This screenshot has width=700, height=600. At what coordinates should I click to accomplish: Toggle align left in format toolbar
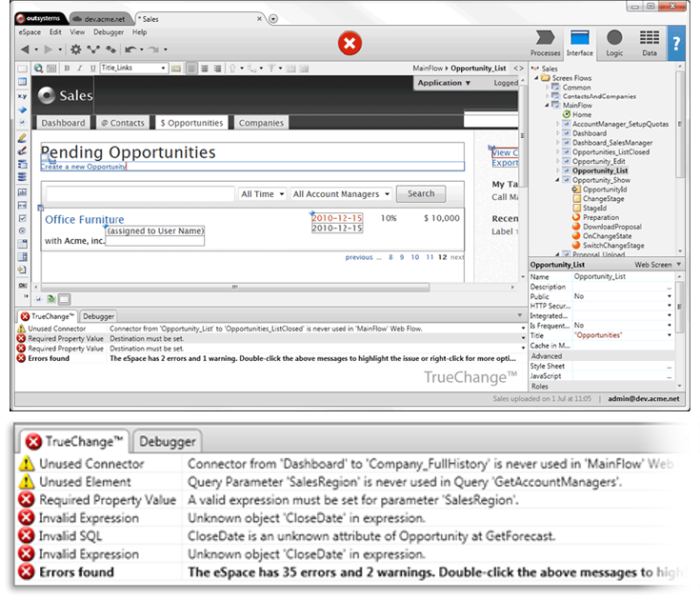191,69
